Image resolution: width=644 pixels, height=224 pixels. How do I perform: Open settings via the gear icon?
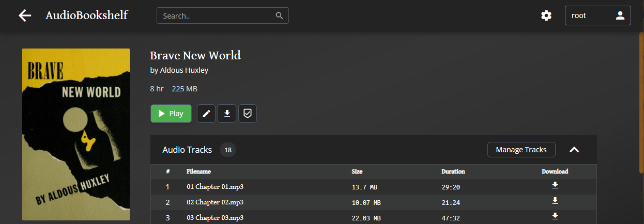click(546, 15)
